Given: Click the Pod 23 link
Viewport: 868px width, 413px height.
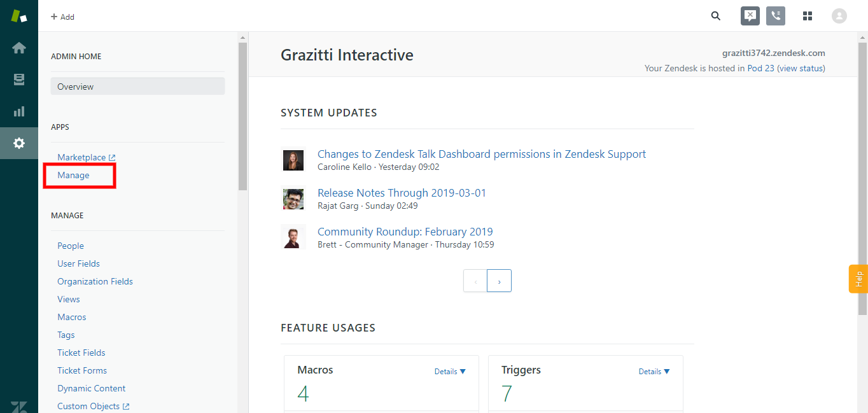Looking at the screenshot, I should pyautogui.click(x=760, y=68).
